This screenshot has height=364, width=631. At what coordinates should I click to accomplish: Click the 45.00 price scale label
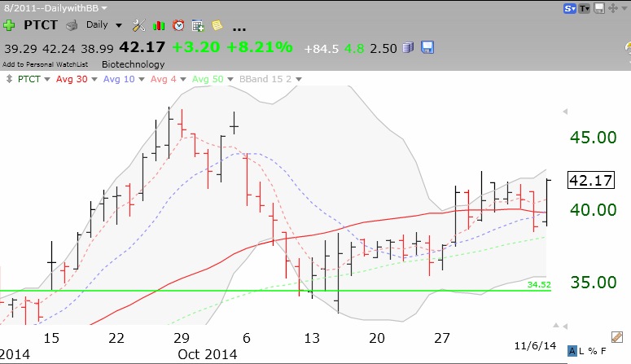coord(594,138)
